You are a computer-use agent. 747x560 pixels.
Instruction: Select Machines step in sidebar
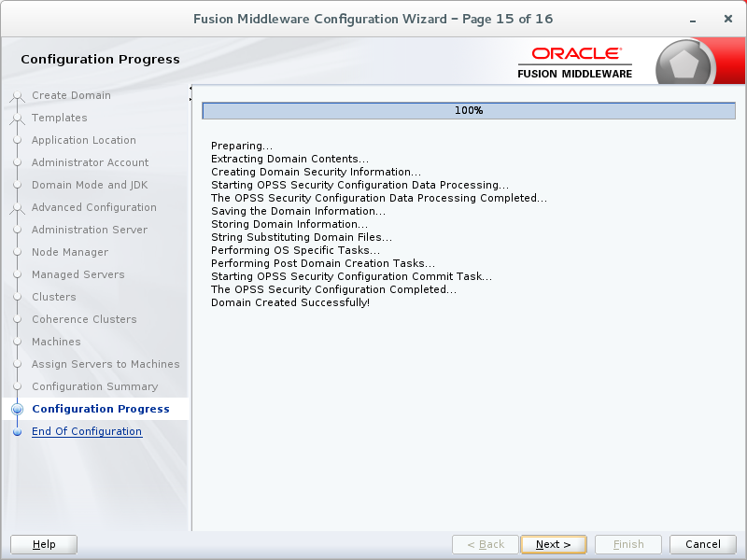(56, 342)
